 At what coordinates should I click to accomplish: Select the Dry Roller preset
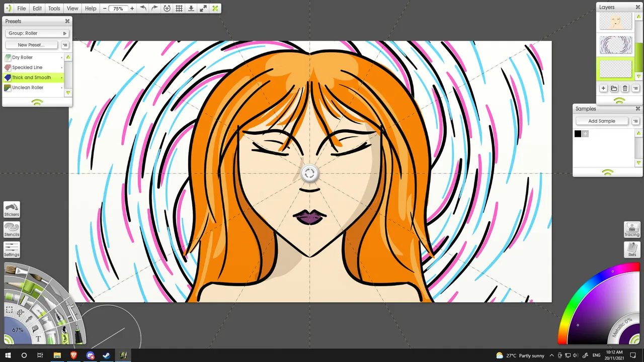pos(33,57)
